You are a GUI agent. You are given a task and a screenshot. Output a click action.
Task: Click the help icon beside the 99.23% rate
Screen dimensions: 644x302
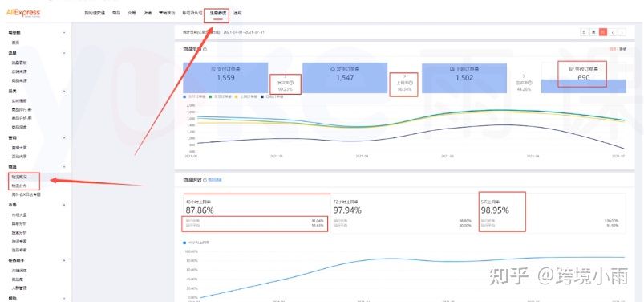tap(292, 83)
